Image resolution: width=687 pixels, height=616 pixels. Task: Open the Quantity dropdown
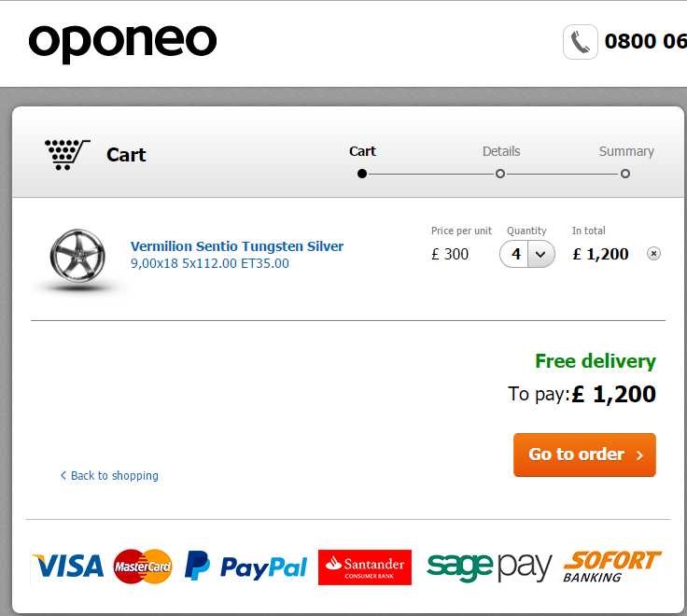click(527, 254)
